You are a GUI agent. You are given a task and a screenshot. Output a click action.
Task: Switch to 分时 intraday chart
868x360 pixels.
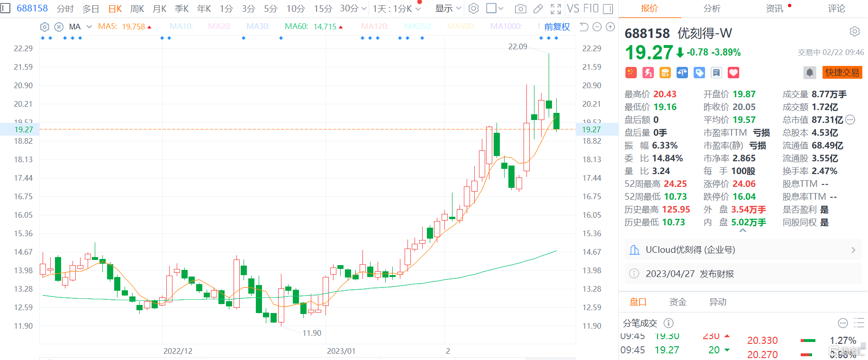(x=65, y=9)
